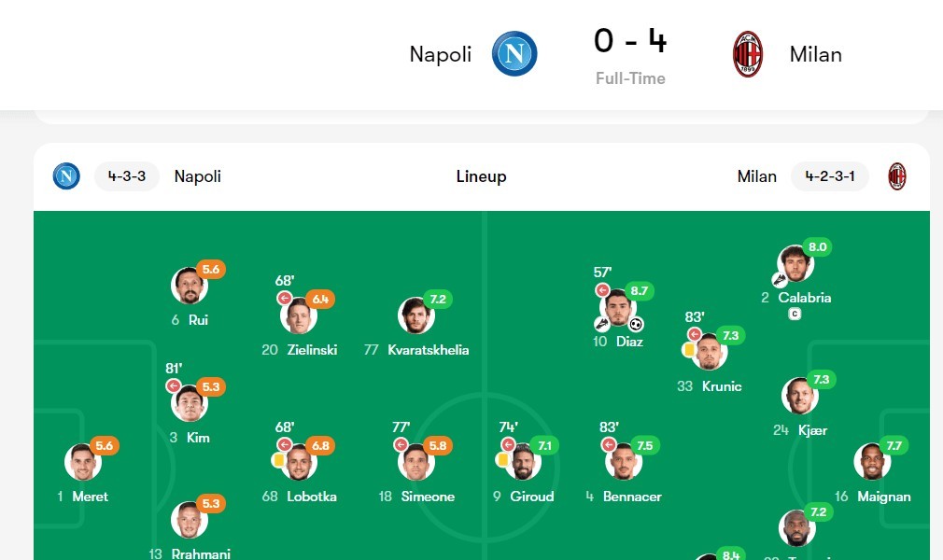The image size is (943, 560).
Task: Click the captain badge under Calabria
Action: pyautogui.click(x=795, y=315)
